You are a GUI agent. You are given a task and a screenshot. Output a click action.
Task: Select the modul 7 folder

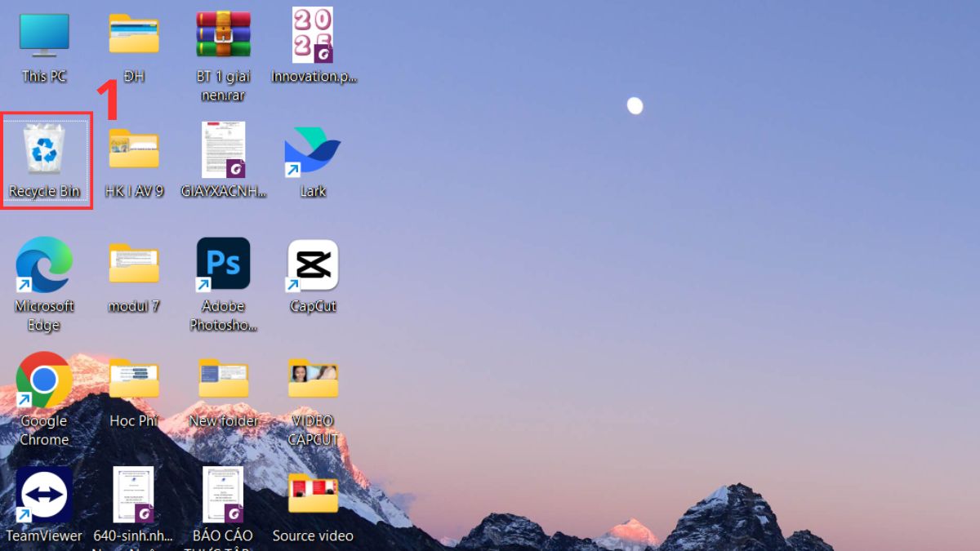[x=134, y=264]
